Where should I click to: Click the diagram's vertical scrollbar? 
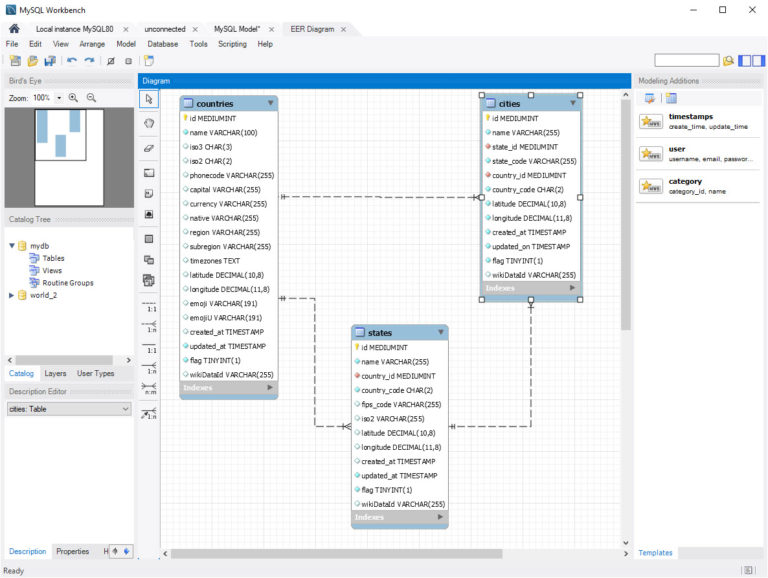pyautogui.click(x=625, y=216)
